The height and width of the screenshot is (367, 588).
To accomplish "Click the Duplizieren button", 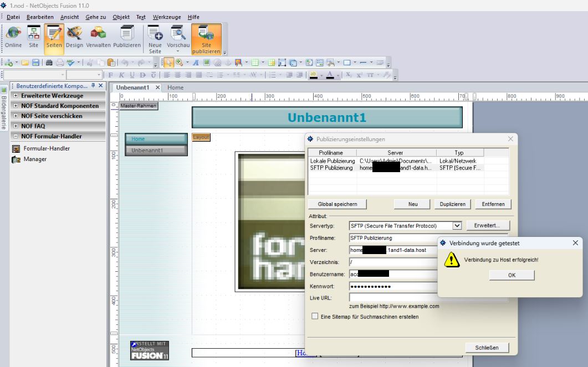I will click(452, 204).
